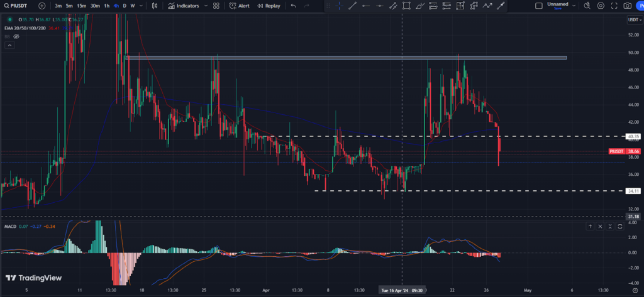Image resolution: width=644 pixels, height=297 pixels.
Task: Click the TradingView logo
Action: coord(34,278)
